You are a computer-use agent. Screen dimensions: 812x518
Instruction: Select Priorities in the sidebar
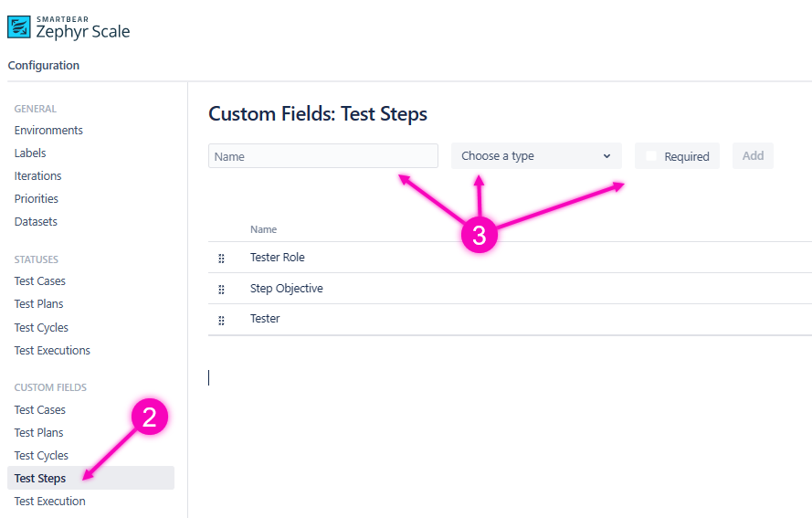36,199
